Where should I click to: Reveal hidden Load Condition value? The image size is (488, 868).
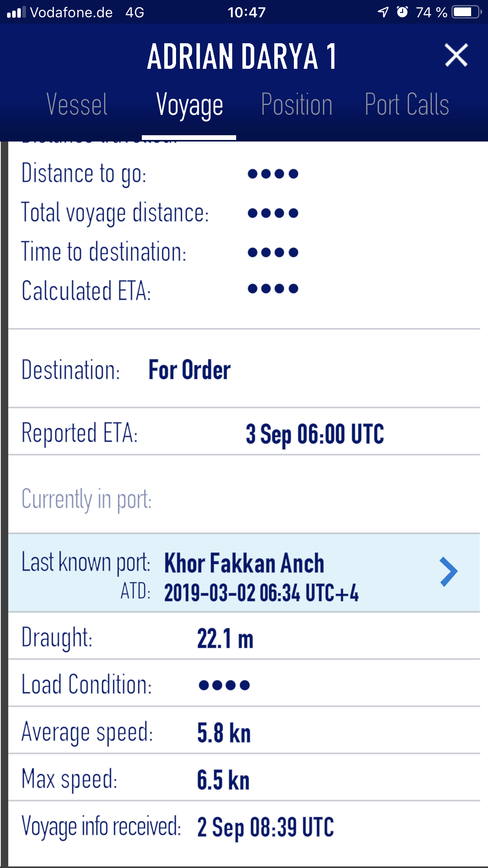pyautogui.click(x=224, y=685)
